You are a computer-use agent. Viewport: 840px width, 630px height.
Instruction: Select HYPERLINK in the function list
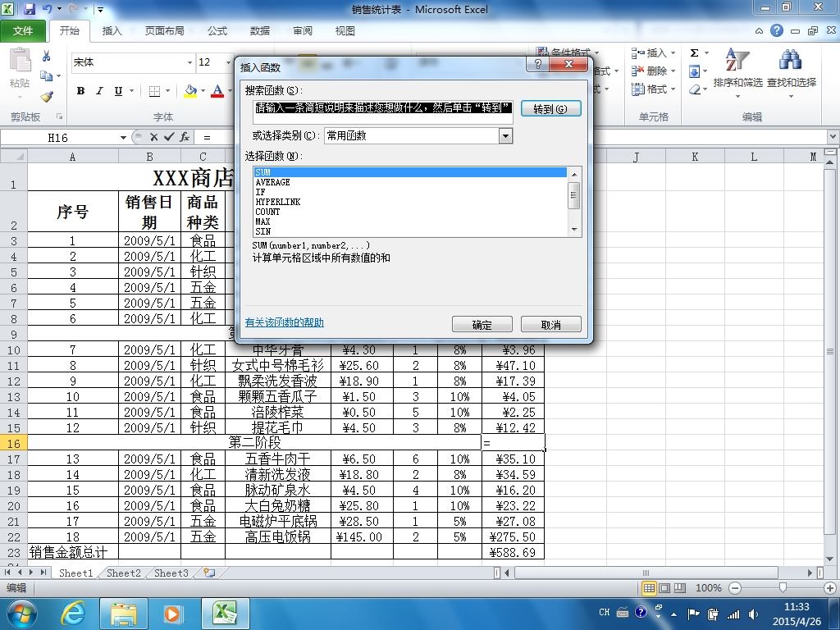click(x=409, y=202)
